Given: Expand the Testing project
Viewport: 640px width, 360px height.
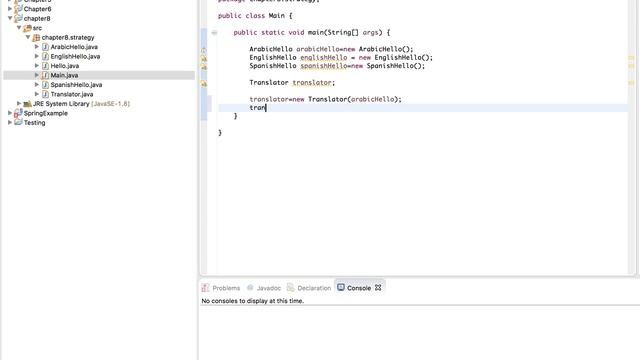Looking at the screenshot, I should 10,122.
